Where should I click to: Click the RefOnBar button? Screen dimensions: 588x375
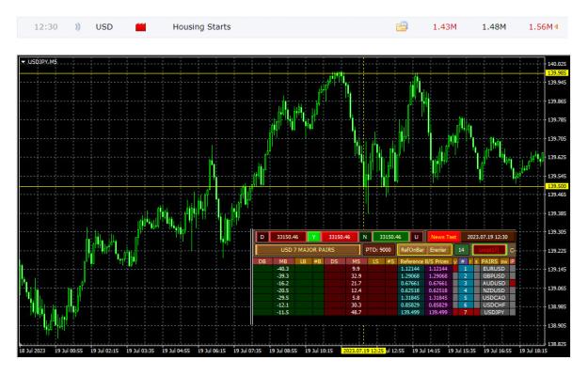(412, 249)
